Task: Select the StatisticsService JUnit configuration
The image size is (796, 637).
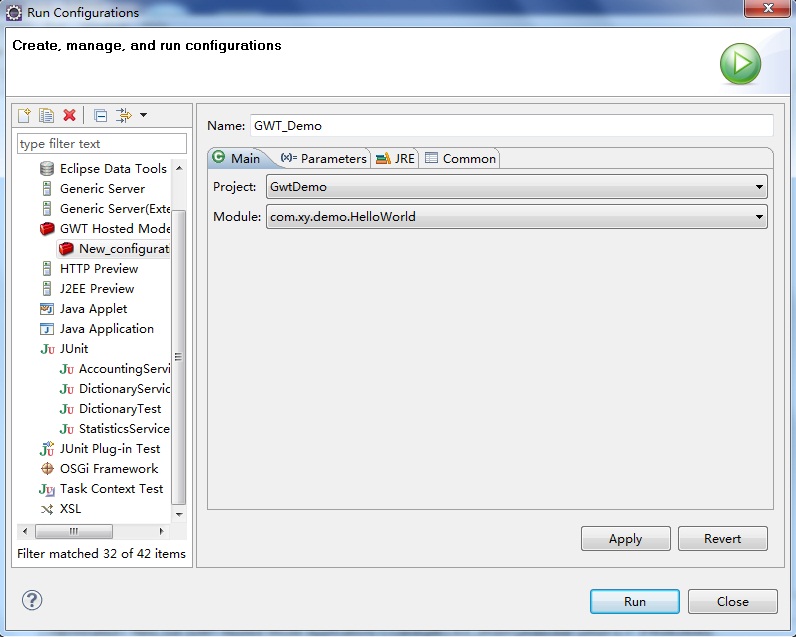Action: pyautogui.click(x=124, y=429)
